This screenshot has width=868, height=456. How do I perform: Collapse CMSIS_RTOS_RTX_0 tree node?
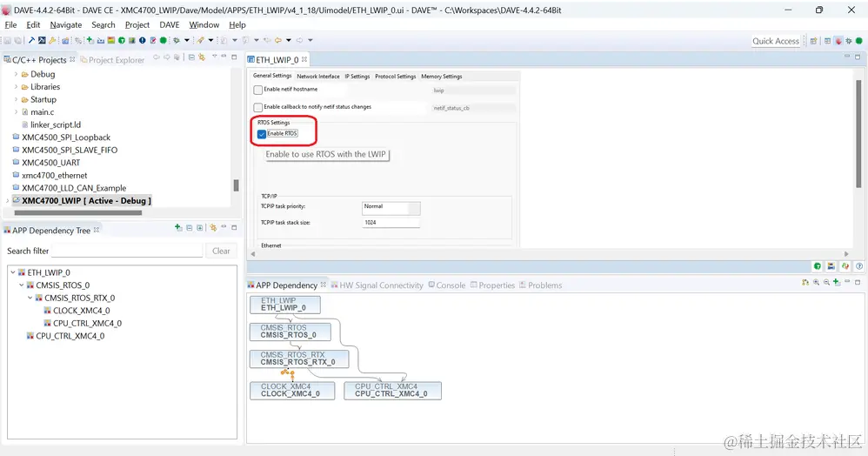pos(30,298)
